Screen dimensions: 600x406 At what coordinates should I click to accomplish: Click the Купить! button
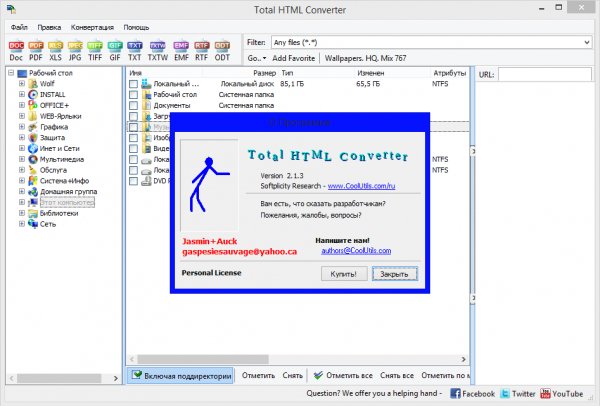[344, 274]
